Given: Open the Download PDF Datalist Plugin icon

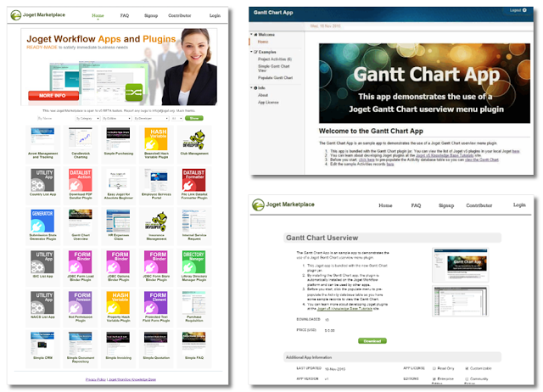Looking at the screenshot, I should pos(81,180).
